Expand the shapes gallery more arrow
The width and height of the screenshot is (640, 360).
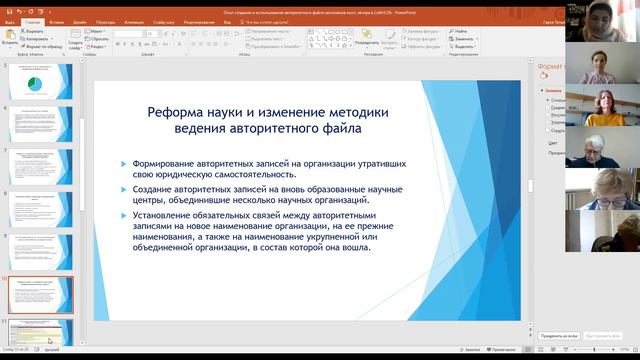pos(351,46)
